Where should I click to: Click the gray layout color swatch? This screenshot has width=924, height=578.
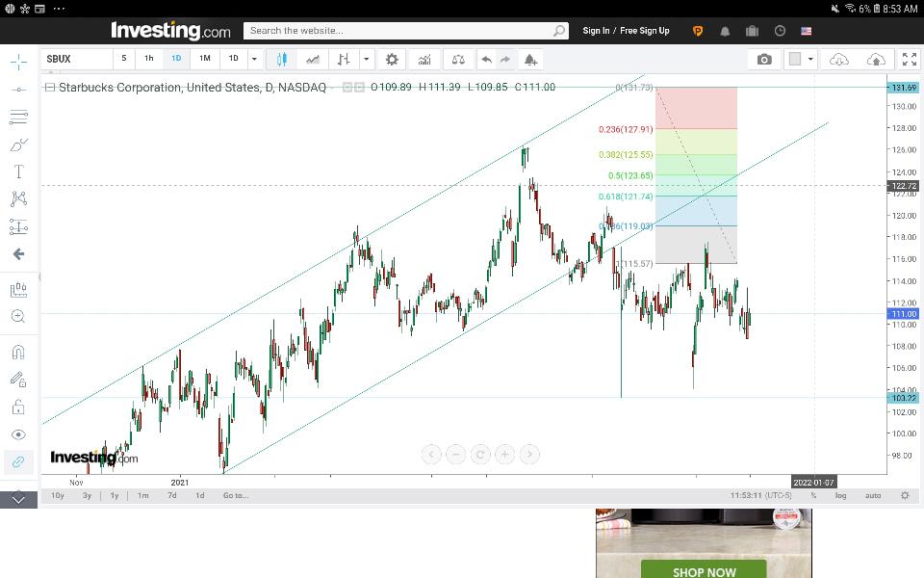[x=795, y=59]
